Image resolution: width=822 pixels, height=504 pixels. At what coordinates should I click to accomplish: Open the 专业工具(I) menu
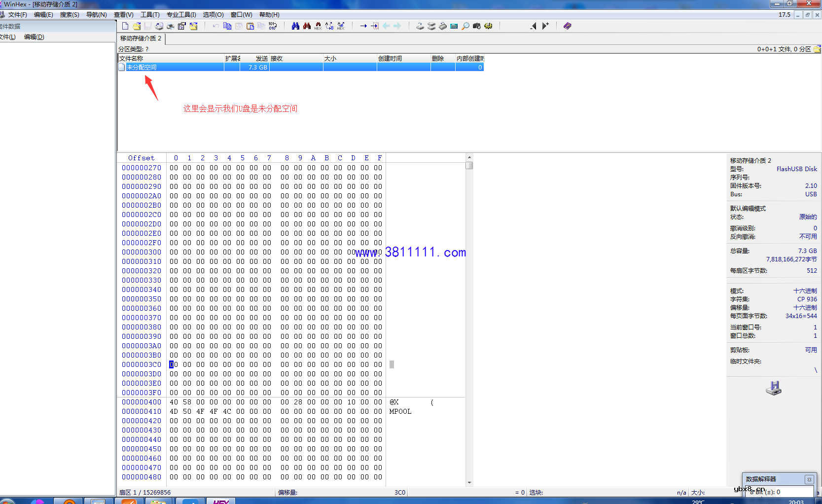coord(181,15)
